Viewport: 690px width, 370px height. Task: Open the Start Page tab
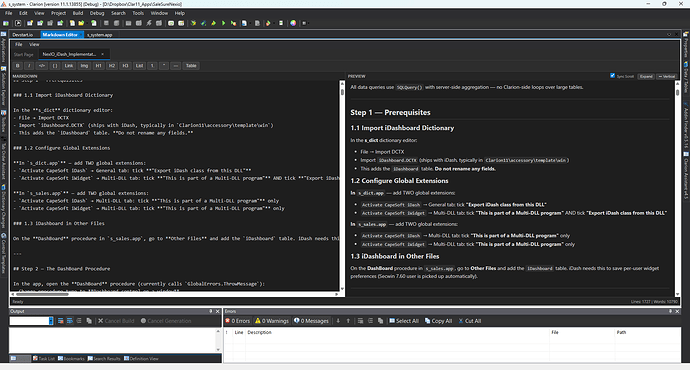[24, 55]
